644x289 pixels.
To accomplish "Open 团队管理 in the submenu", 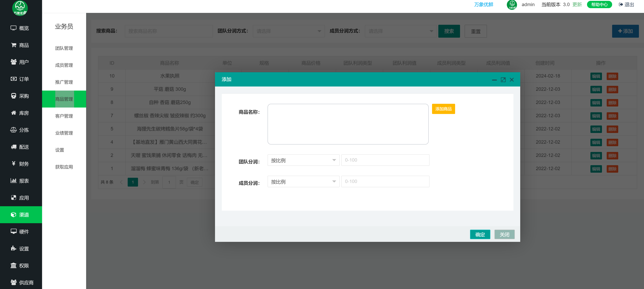I will [64, 48].
